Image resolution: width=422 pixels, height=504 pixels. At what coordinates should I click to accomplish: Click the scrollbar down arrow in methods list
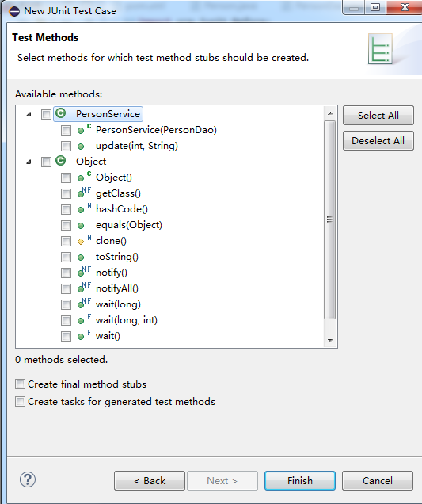point(330,340)
